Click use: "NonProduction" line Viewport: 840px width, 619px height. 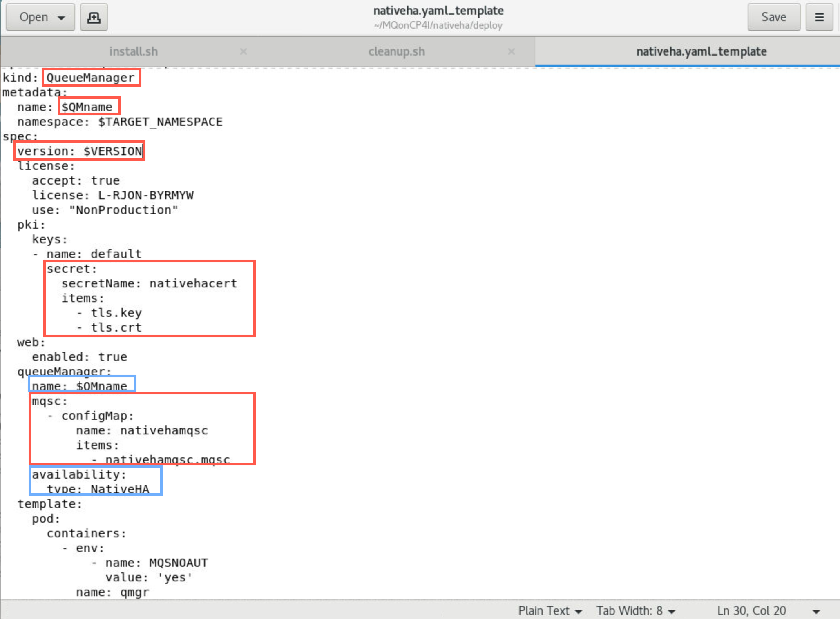tap(105, 210)
